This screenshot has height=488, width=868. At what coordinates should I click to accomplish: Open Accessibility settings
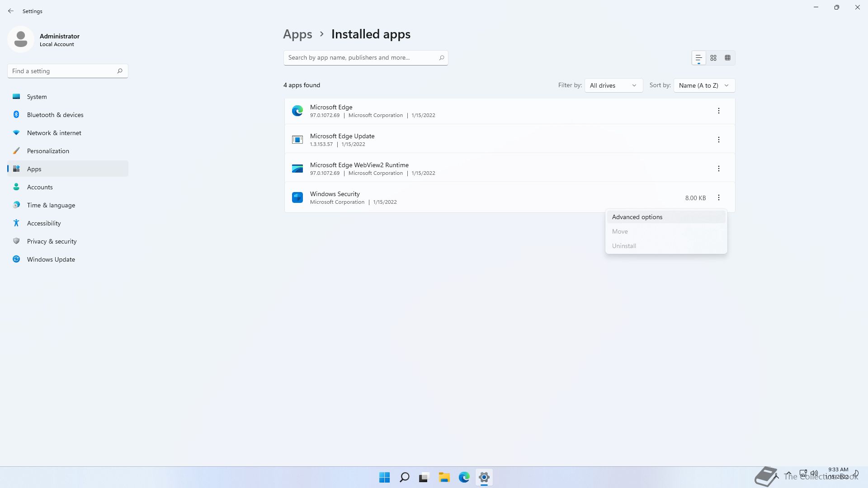68,223
